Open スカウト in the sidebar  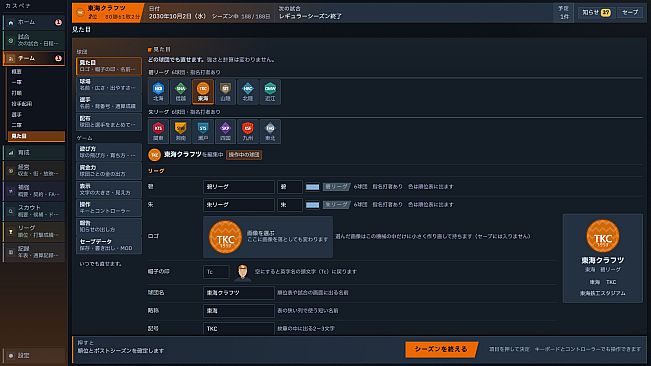[34, 211]
